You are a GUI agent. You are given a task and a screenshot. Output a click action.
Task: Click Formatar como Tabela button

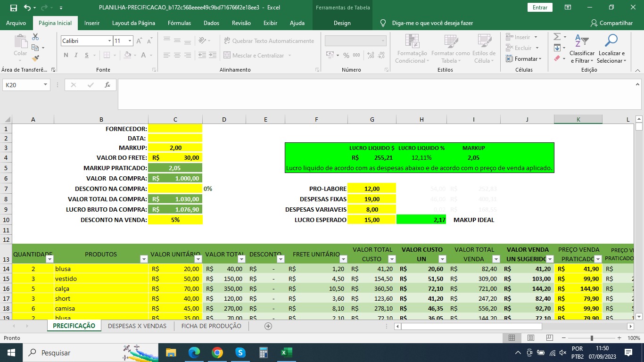pos(450,49)
